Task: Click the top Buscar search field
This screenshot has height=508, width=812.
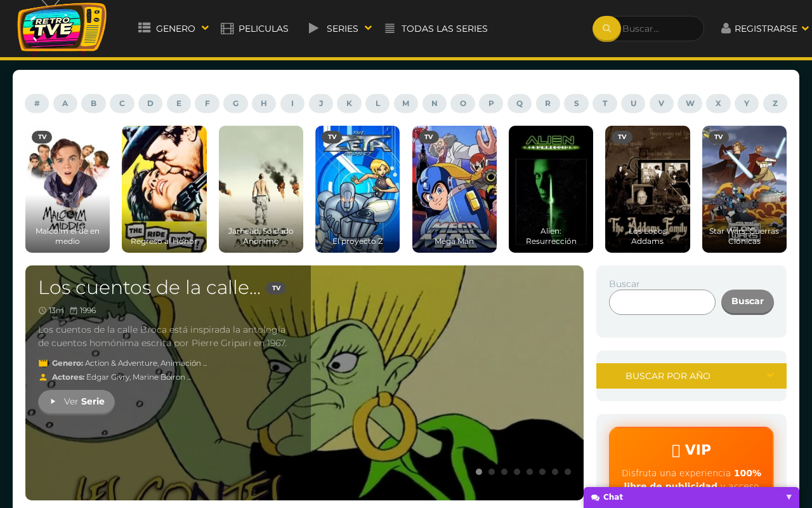Action: 660,29
